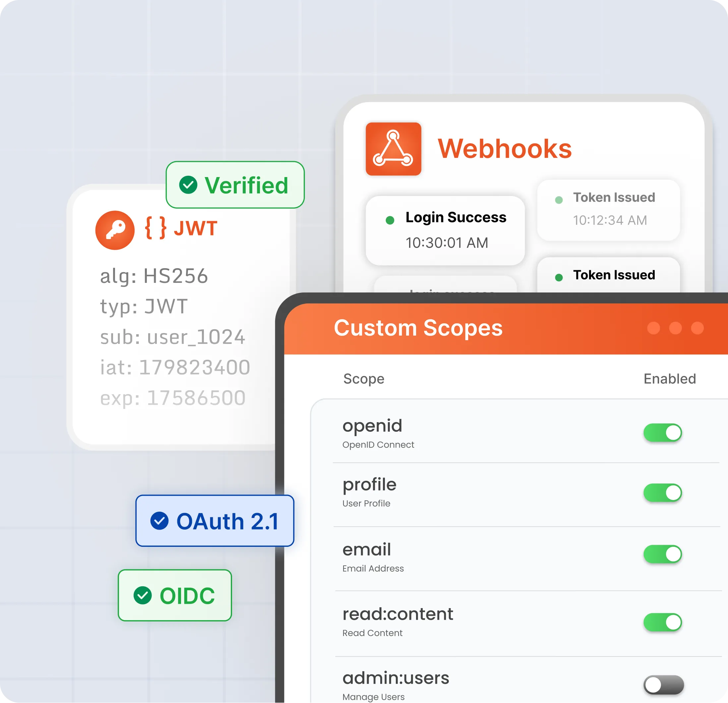Viewport: 728px width, 703px height.
Task: Select the OAuth 2.1 badge
Action: pos(215,521)
